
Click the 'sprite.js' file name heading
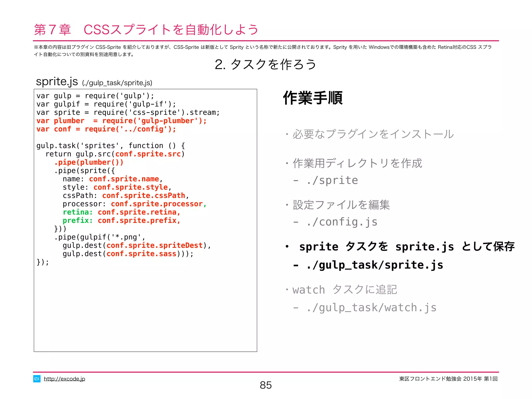coord(57,82)
